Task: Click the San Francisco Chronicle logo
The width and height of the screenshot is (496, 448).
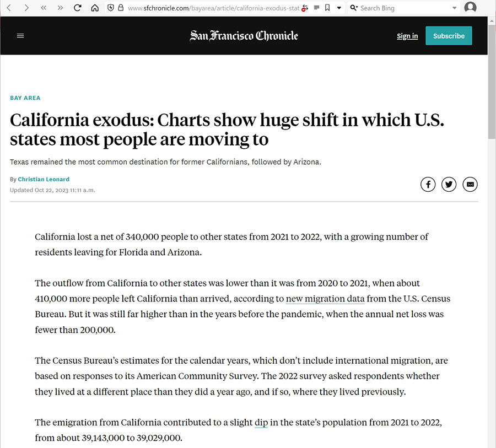Action: click(x=244, y=36)
